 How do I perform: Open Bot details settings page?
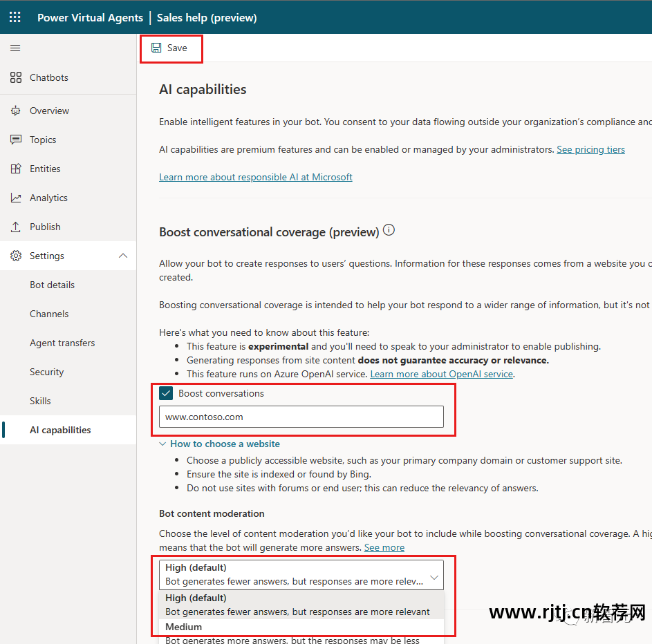point(52,285)
